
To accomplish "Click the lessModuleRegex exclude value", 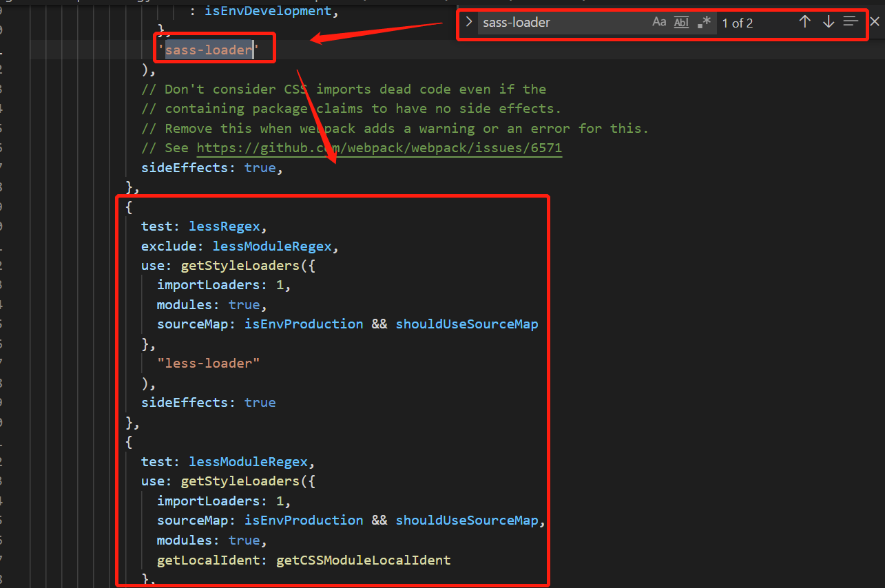I will click(272, 246).
